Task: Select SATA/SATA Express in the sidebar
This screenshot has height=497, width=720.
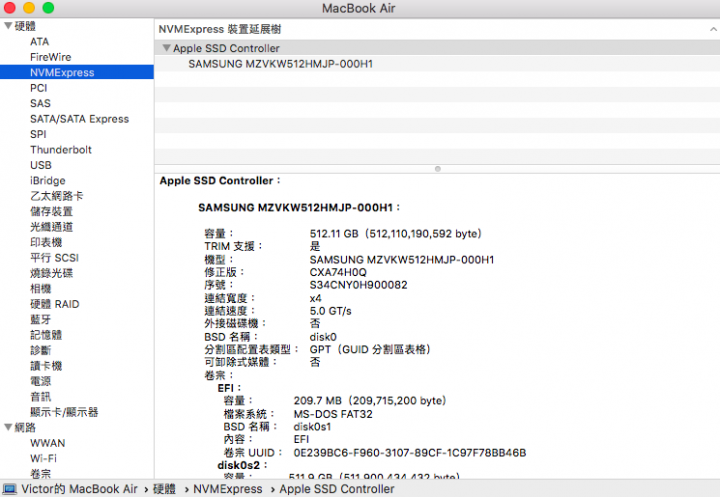Action: (x=79, y=119)
